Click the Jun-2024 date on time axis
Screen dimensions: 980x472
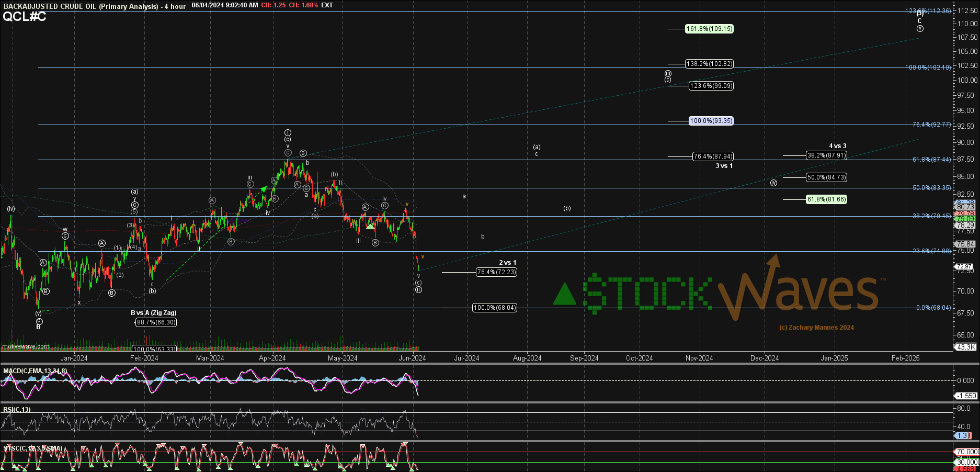[412, 358]
